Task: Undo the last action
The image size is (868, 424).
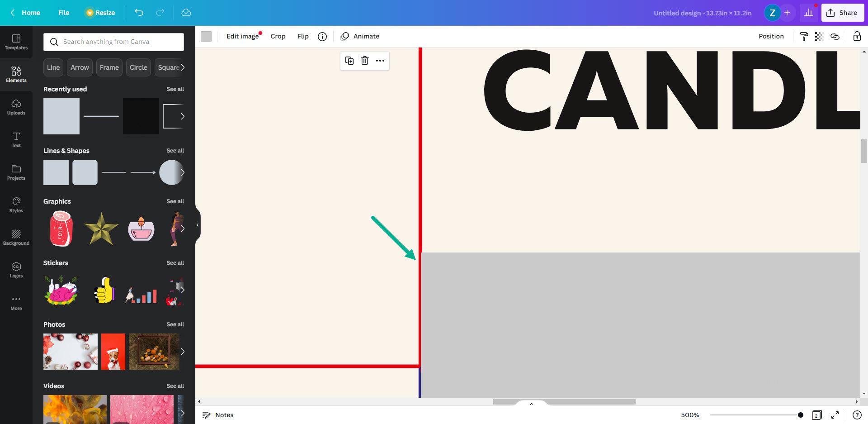Action: pos(139,13)
